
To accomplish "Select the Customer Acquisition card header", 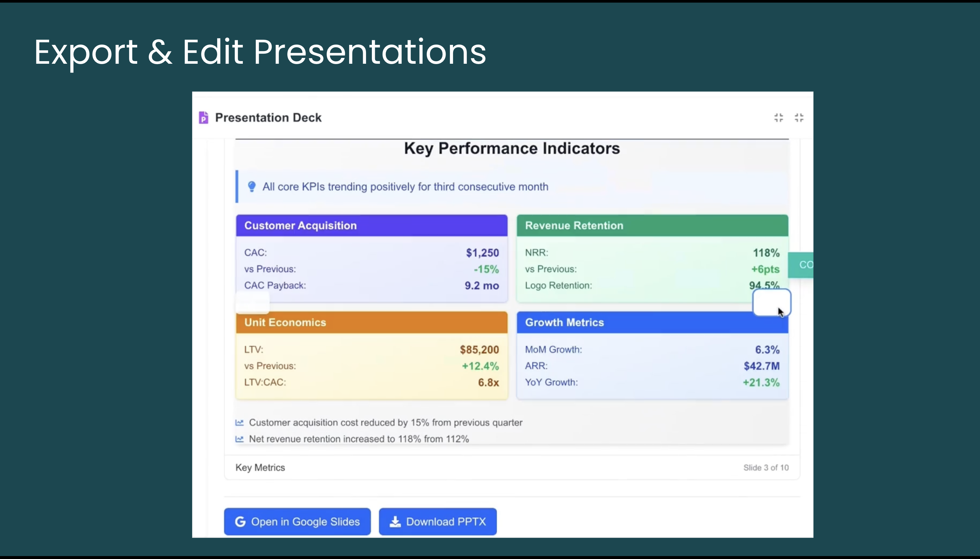I will [x=372, y=225].
